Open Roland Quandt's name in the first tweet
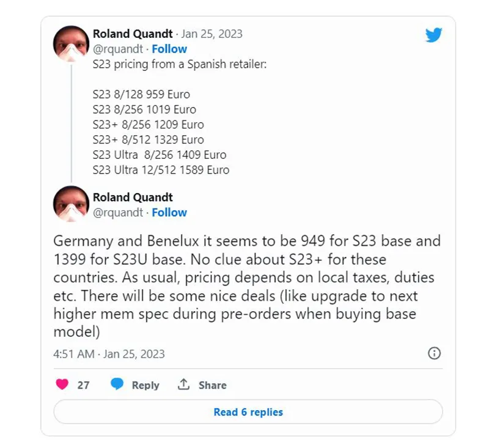Image resolution: width=489 pixels, height=448 pixels. click(133, 34)
